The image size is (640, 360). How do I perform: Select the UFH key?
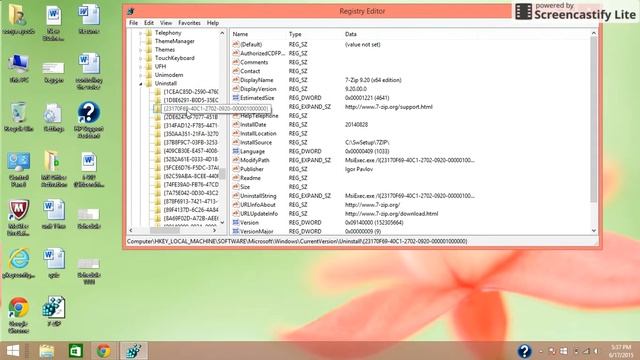pyautogui.click(x=160, y=67)
